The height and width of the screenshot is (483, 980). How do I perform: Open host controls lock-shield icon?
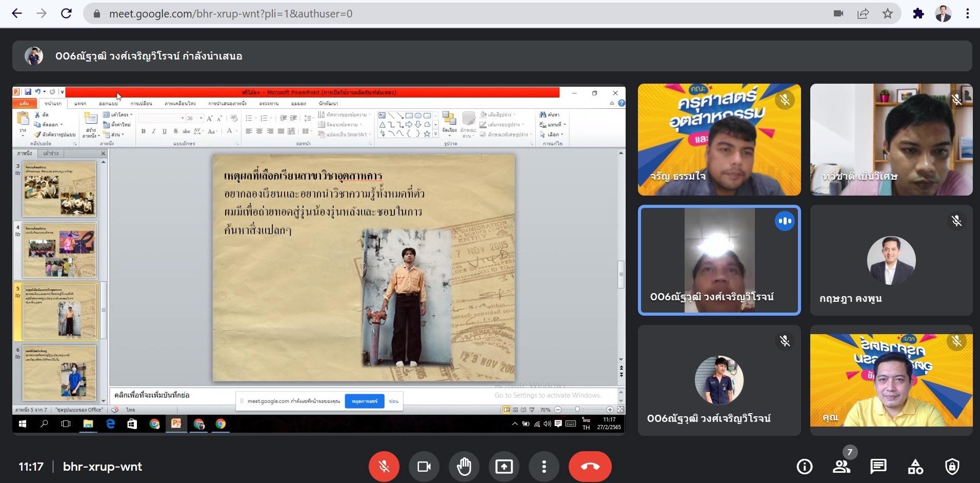[952, 467]
